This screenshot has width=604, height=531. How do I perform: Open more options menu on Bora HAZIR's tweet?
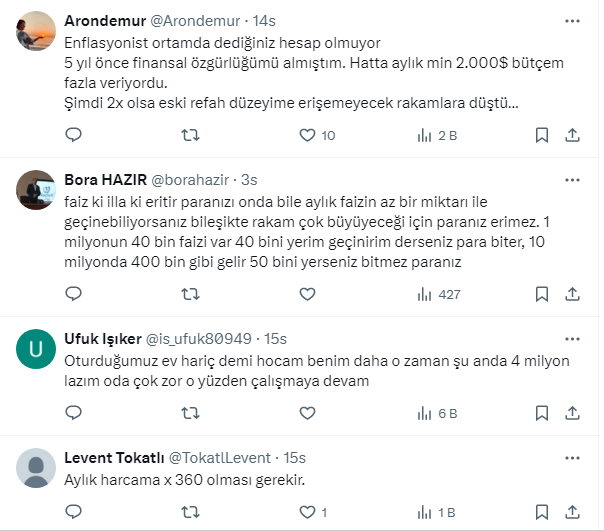[571, 180]
